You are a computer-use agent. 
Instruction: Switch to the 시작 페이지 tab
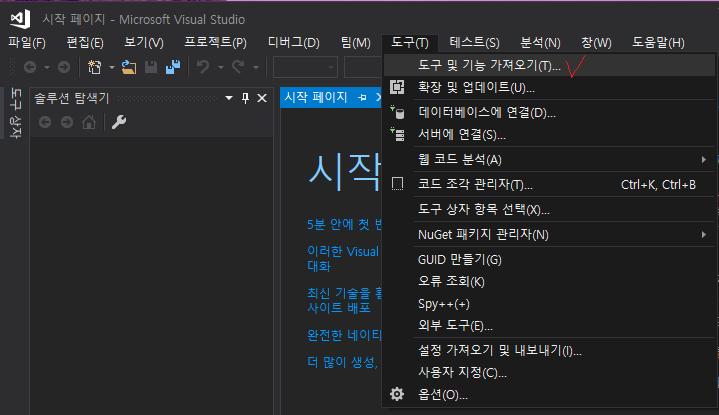pos(316,97)
